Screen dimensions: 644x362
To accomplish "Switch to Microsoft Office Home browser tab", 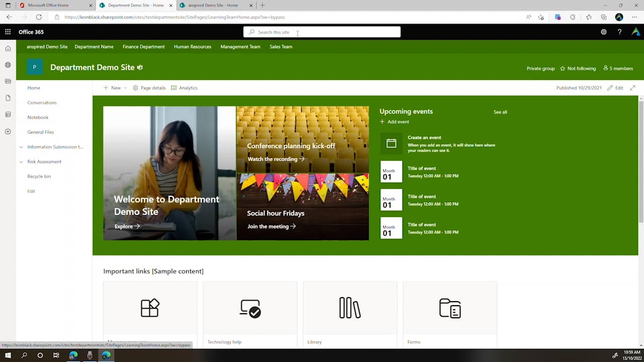I will (x=55, y=5).
